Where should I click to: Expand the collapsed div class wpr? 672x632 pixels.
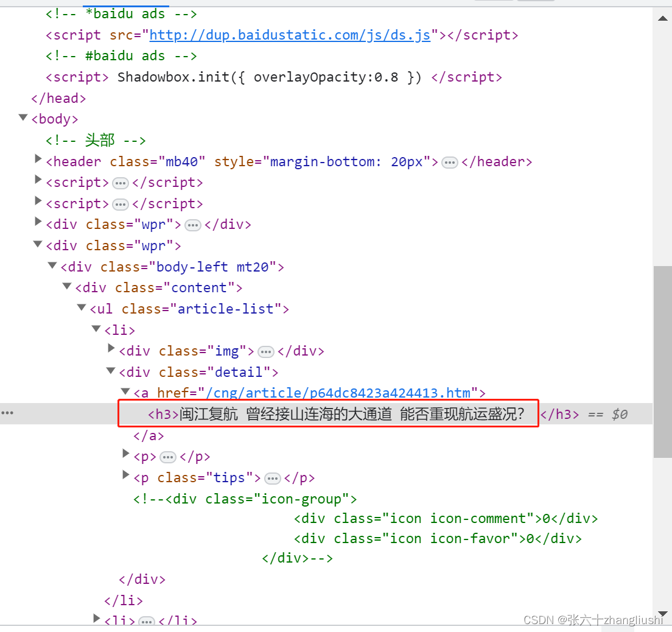[x=38, y=222]
